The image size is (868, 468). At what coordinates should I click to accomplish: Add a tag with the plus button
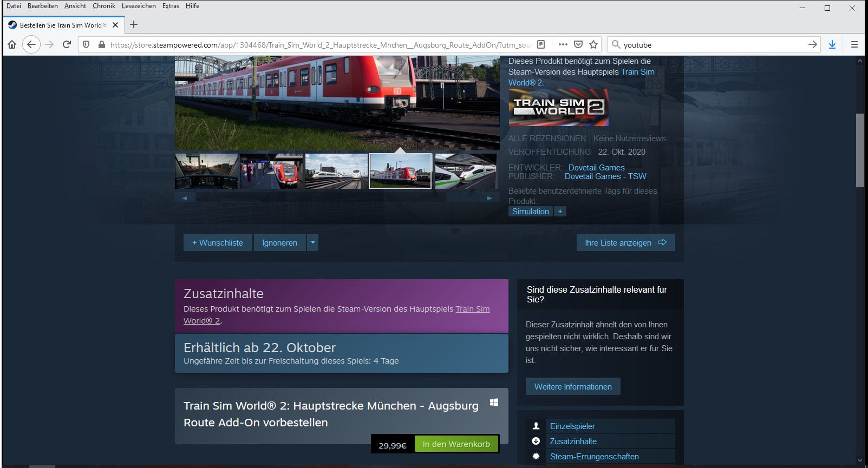(x=560, y=212)
